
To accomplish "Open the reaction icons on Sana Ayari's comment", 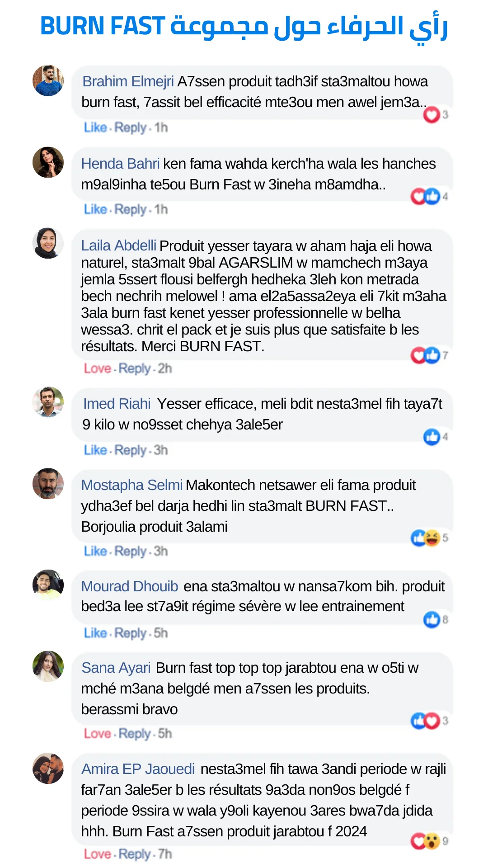I will click(425, 720).
